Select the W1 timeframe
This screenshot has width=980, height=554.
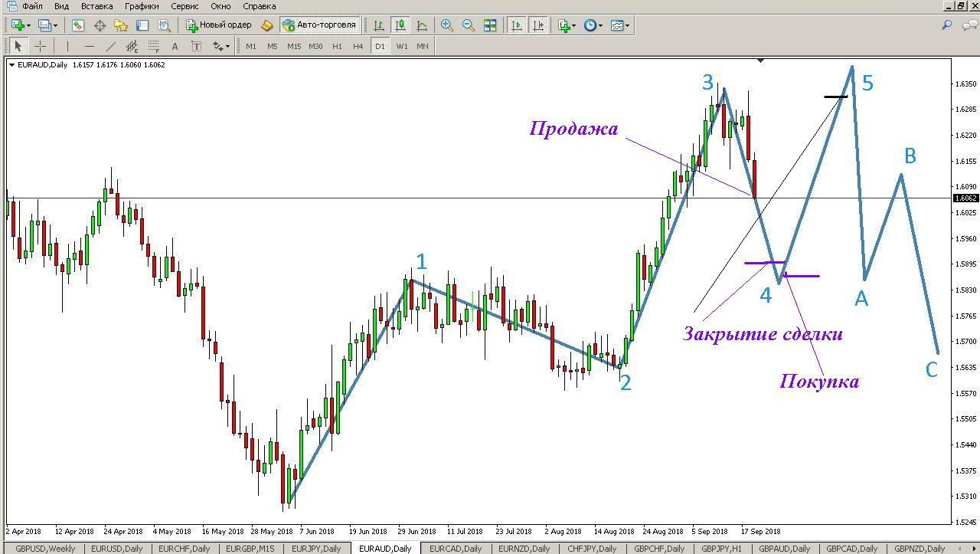pos(402,46)
